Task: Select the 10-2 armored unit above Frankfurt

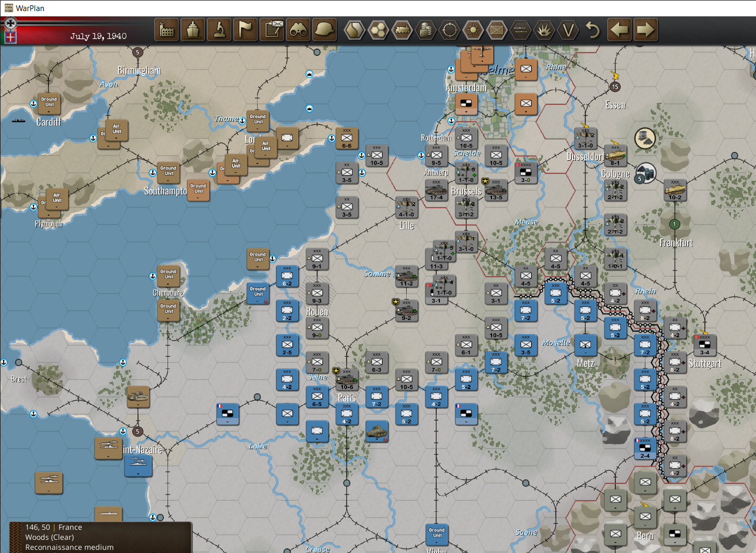Action: [675, 190]
